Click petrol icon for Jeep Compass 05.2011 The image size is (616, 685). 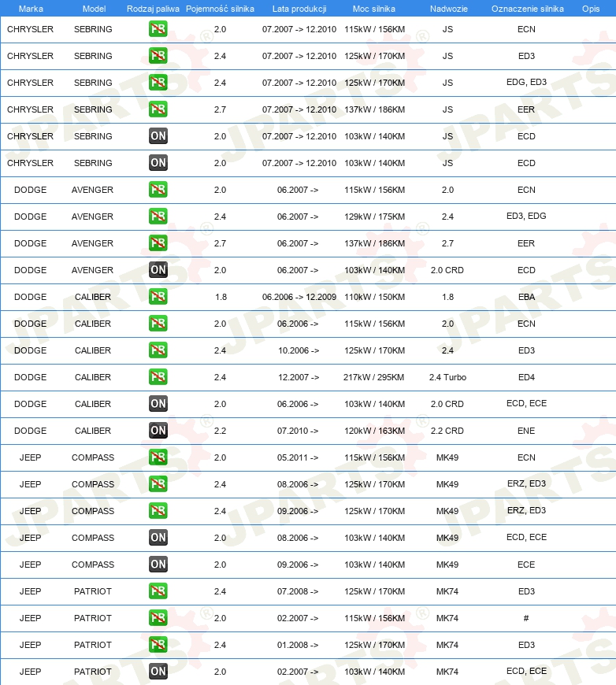(x=158, y=457)
